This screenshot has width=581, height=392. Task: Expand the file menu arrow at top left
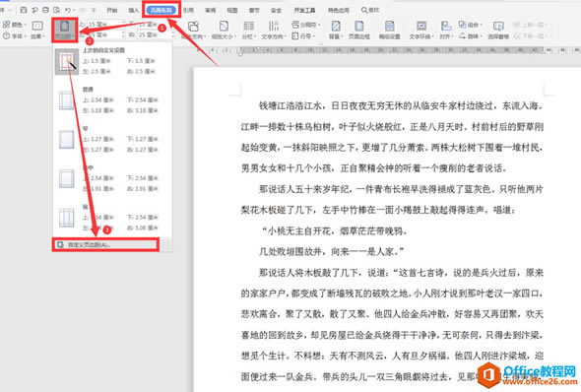tap(10, 10)
